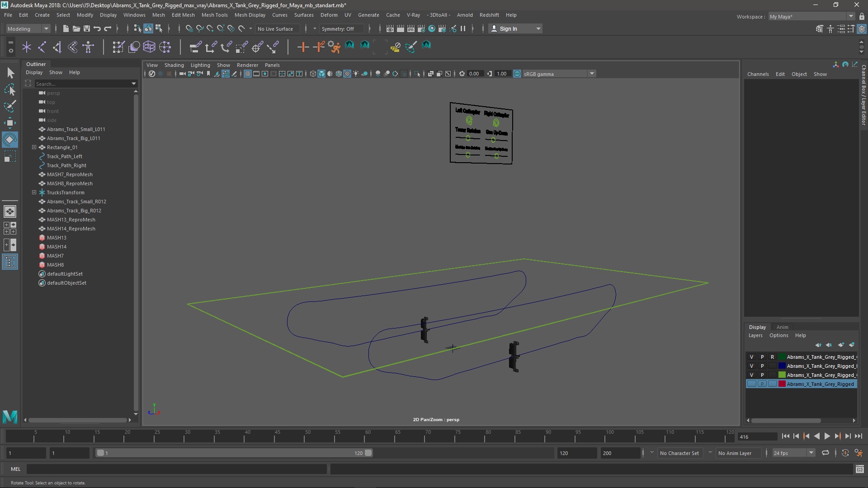Go to start of playback range

[x=785, y=436]
